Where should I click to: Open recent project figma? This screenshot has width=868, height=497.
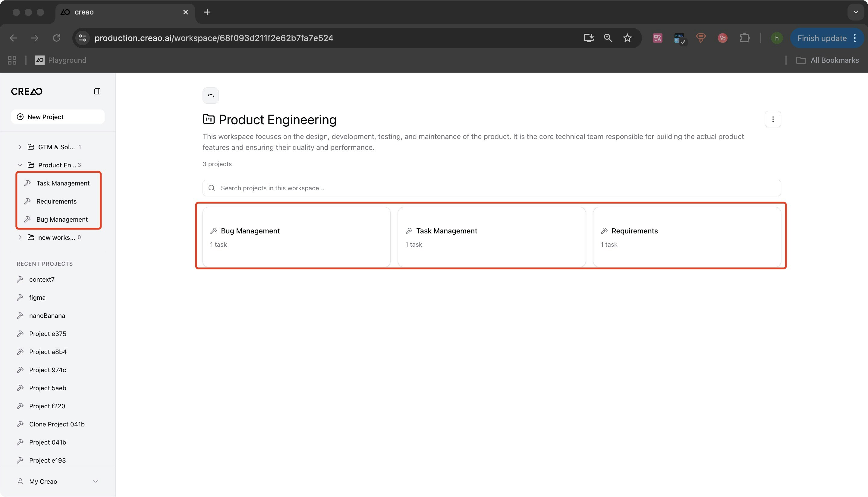[x=37, y=298]
